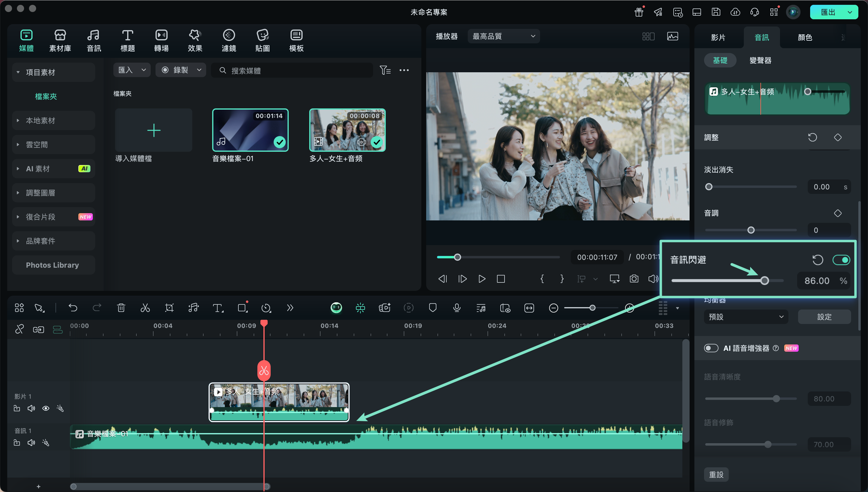Toggle the 音調 keyframe diamond

point(838,213)
